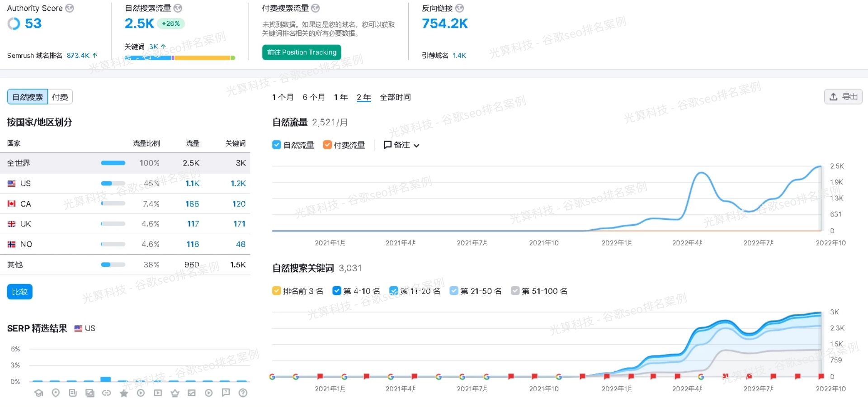868x407 pixels.
Task: Click the 导出 export control
Action: pos(843,96)
